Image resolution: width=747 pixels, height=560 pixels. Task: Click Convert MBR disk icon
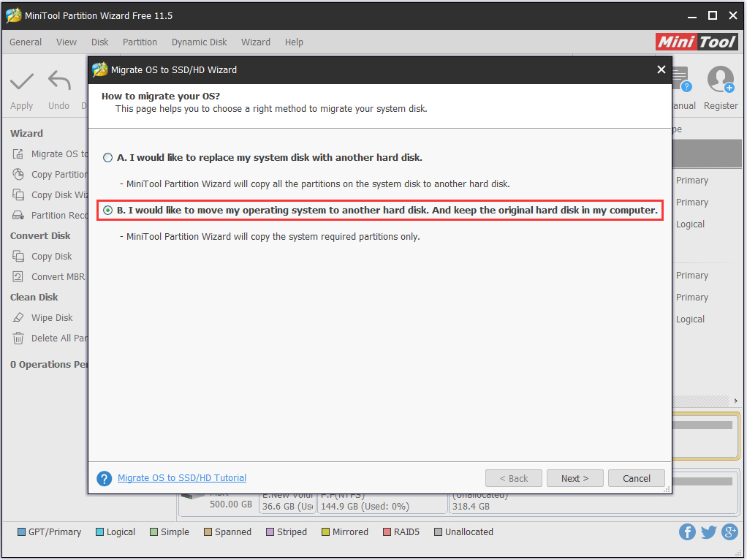[18, 277]
